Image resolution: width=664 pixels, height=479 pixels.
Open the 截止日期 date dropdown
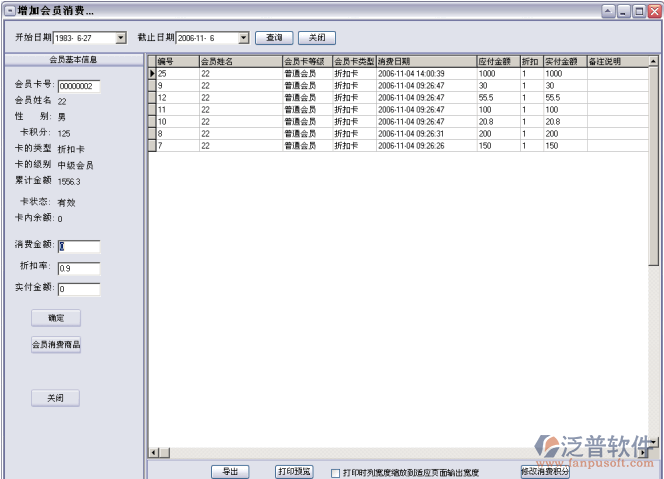pos(243,38)
